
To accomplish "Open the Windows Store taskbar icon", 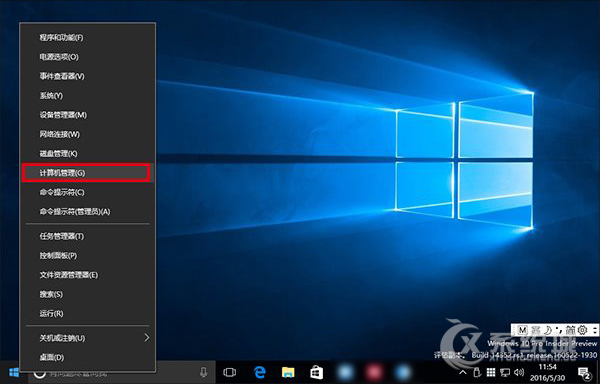I will click(x=316, y=372).
